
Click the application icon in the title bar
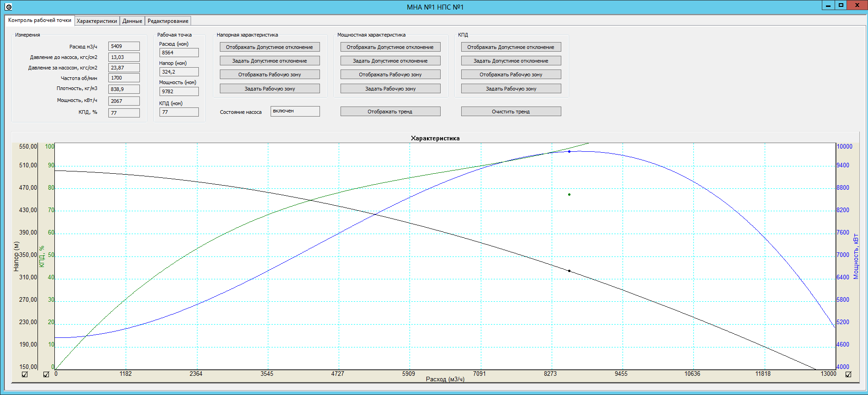click(x=8, y=7)
